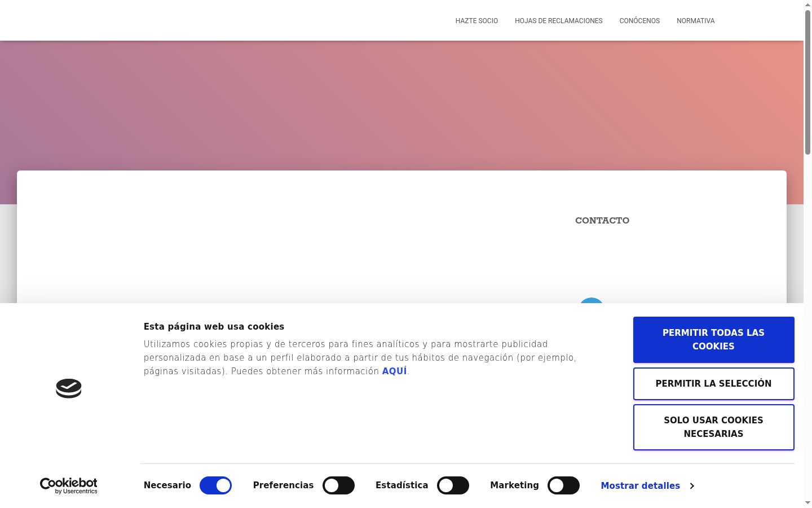Open HOJAS DE RECLAMACIONES page

pyautogui.click(x=558, y=21)
